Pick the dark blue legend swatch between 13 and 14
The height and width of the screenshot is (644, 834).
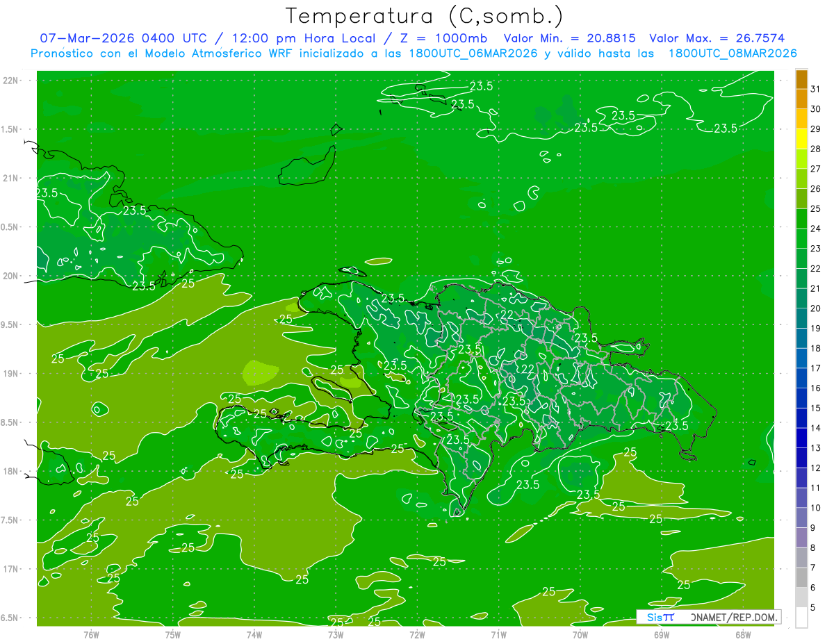pyautogui.click(x=801, y=438)
